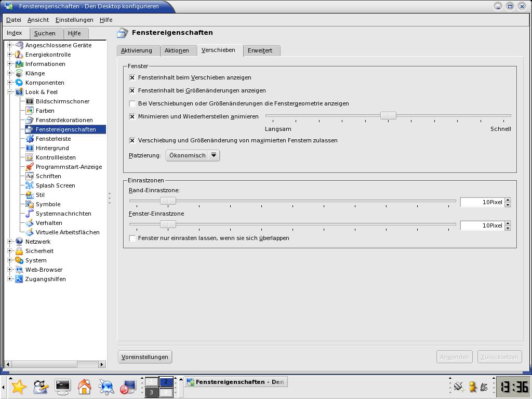The width and height of the screenshot is (532, 399).
Task: Launch the Konqueror web browser panel icon
Action: (x=106, y=387)
